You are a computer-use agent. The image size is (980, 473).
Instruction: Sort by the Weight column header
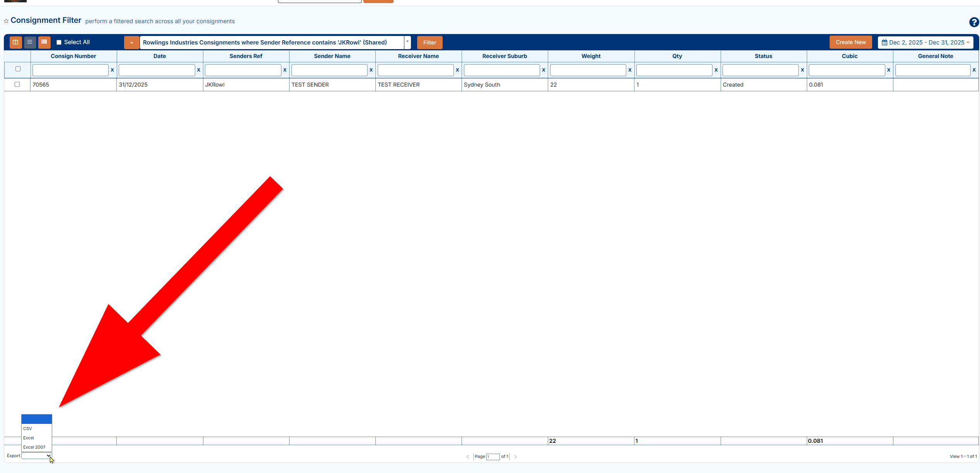point(591,56)
